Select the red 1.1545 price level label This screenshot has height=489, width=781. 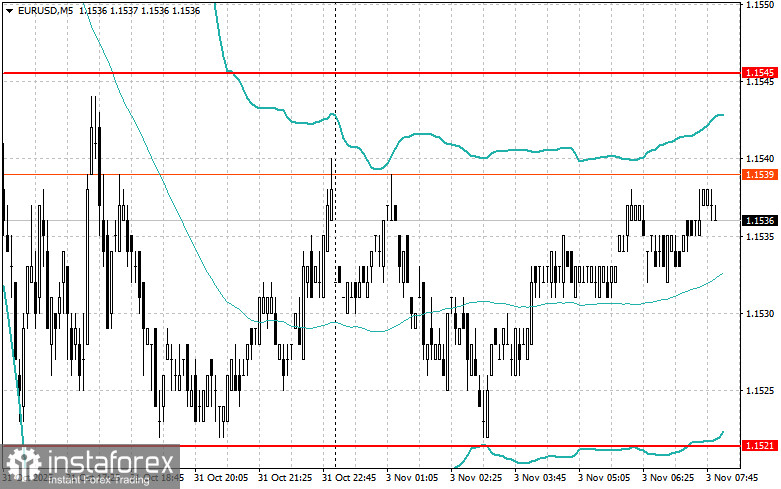pyautogui.click(x=760, y=73)
